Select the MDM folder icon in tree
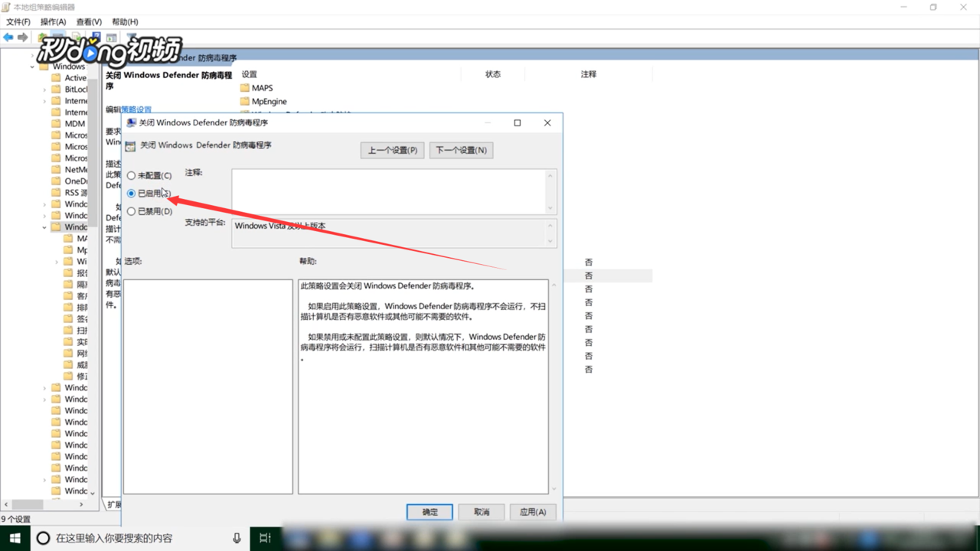Viewport: 980px width, 551px height. (56, 124)
